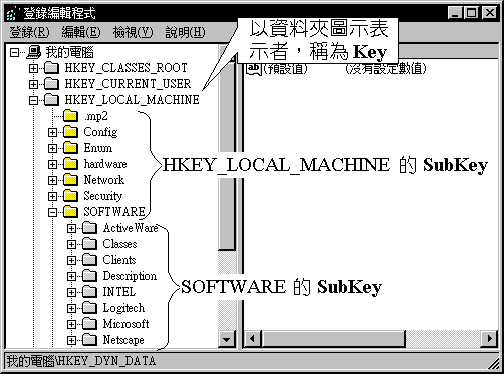504x374 pixels.
Task: Open the 登錄(R) menu
Action: (29, 32)
